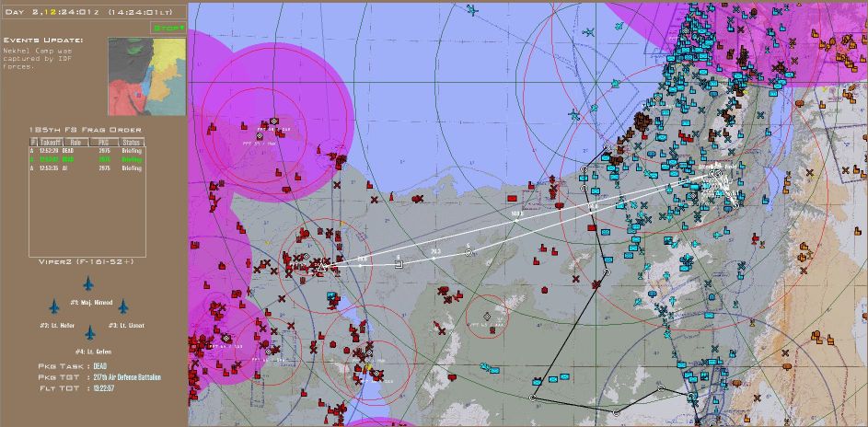Click the square waypoint marker on the white flight route
The width and height of the screenshot is (868, 427).
(399, 264)
